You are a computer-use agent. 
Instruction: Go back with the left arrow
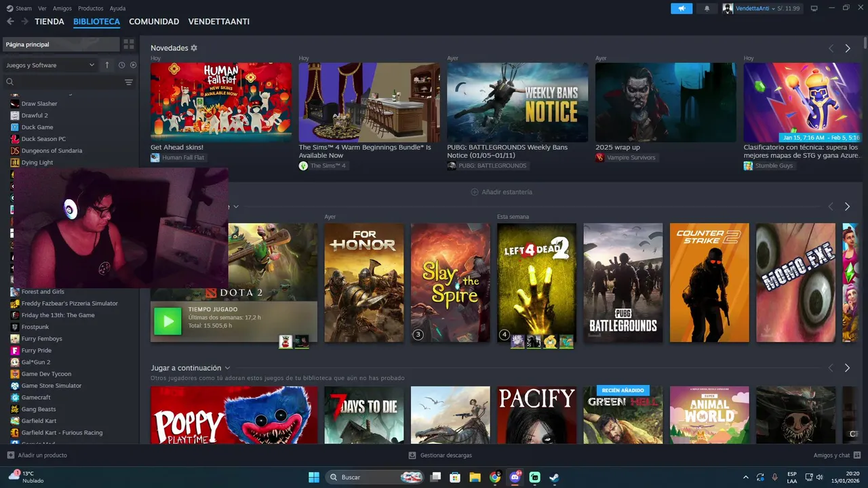tap(10, 22)
